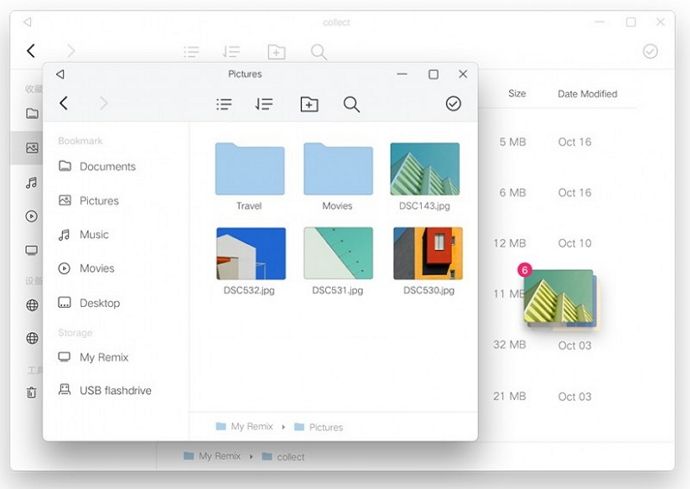690x489 pixels.
Task: Select USB flashdrive storage
Action: 105,390
